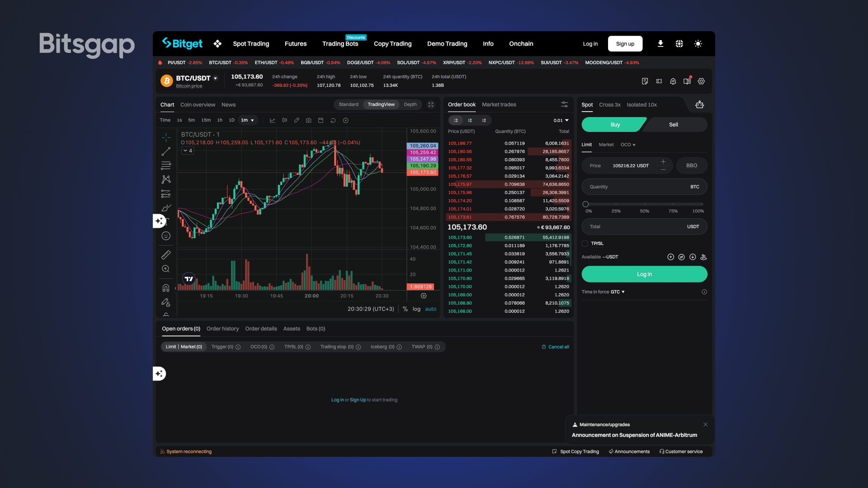Toggle auto scale on chart
This screenshot has height=488, width=868.
tap(431, 309)
